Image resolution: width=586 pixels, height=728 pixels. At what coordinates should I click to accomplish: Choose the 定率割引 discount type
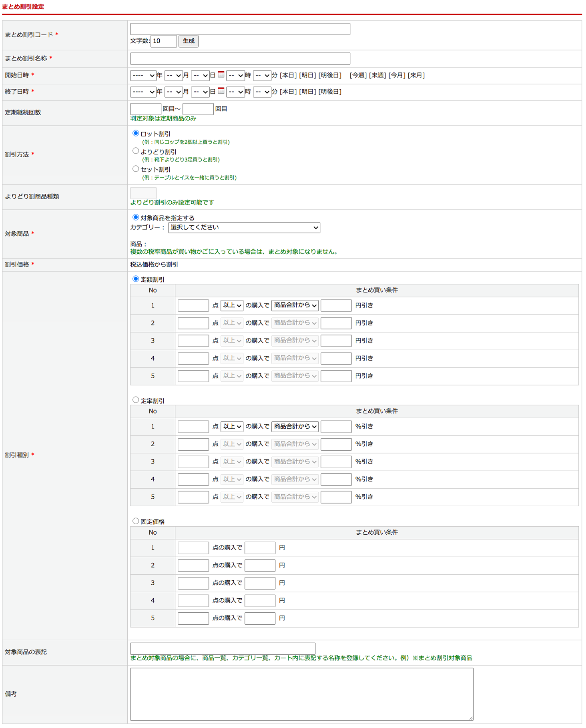coord(136,400)
